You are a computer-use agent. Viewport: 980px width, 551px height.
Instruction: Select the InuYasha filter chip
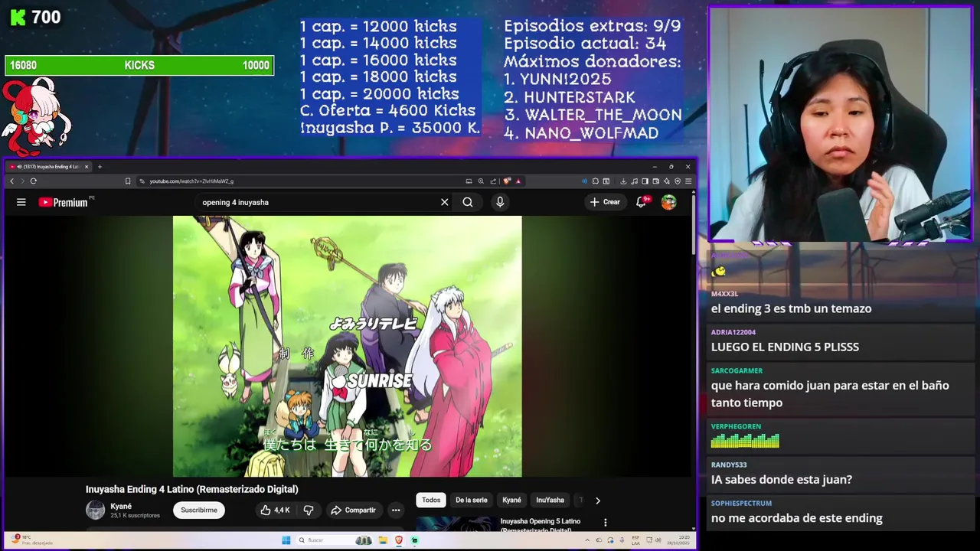[x=550, y=500]
